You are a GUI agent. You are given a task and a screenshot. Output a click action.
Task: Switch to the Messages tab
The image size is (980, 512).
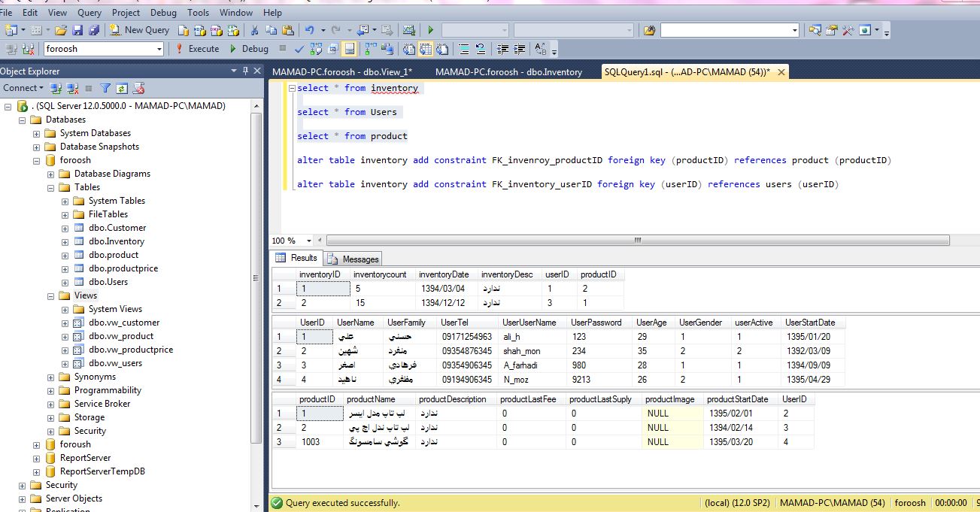tap(353, 259)
